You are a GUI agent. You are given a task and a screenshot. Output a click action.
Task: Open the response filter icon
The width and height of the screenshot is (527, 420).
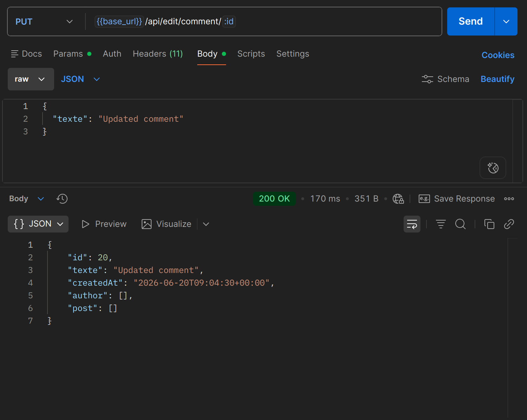click(x=441, y=224)
